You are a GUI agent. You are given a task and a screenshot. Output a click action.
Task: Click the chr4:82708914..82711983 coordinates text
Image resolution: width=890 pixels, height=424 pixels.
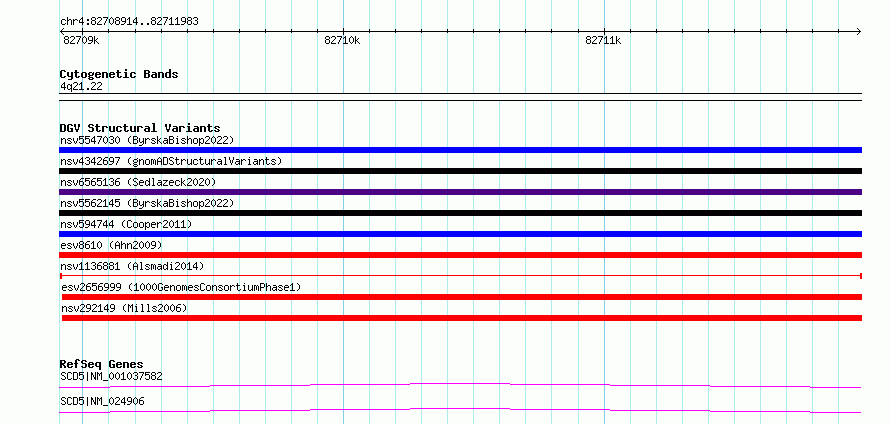point(129,22)
